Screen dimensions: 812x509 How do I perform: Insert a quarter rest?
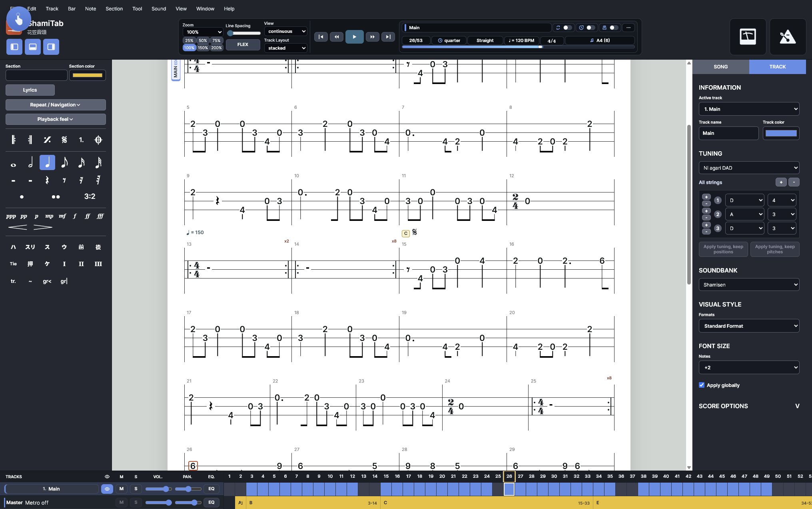click(x=47, y=180)
